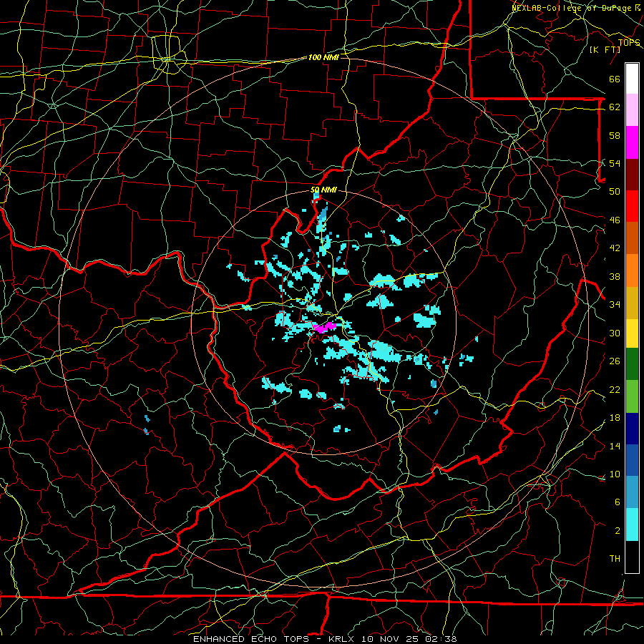Click the '42' legend value
This screenshot has height=644, width=644.
pos(615,248)
